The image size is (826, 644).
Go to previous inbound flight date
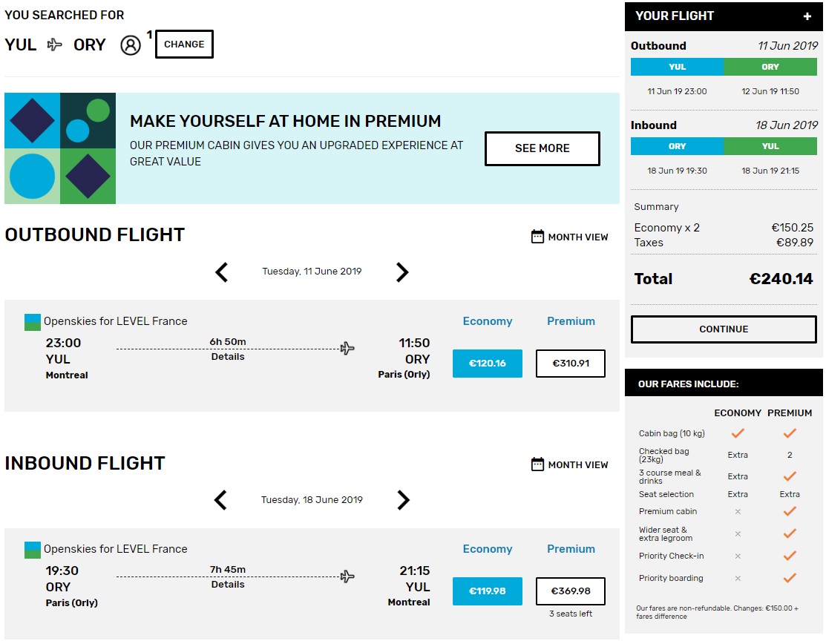coord(220,500)
